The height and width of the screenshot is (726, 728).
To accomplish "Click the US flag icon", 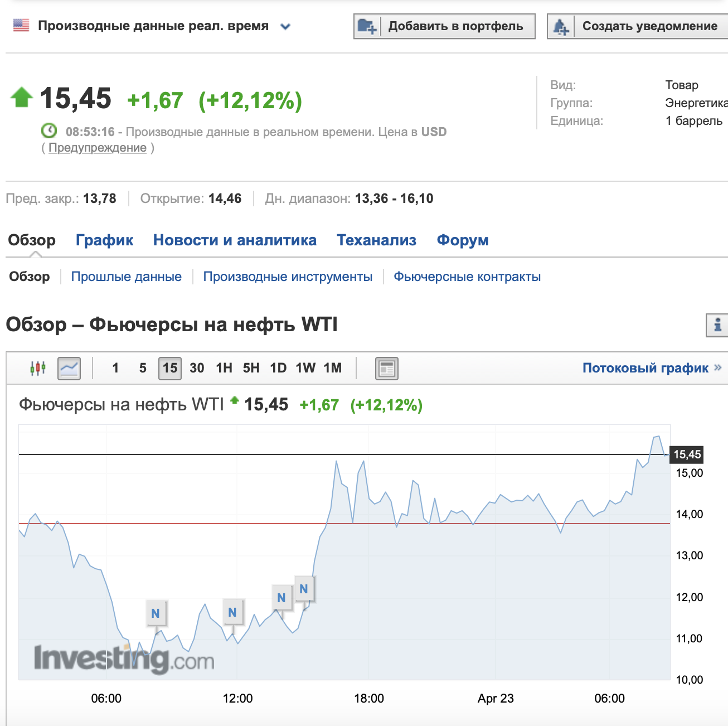I will [x=21, y=26].
